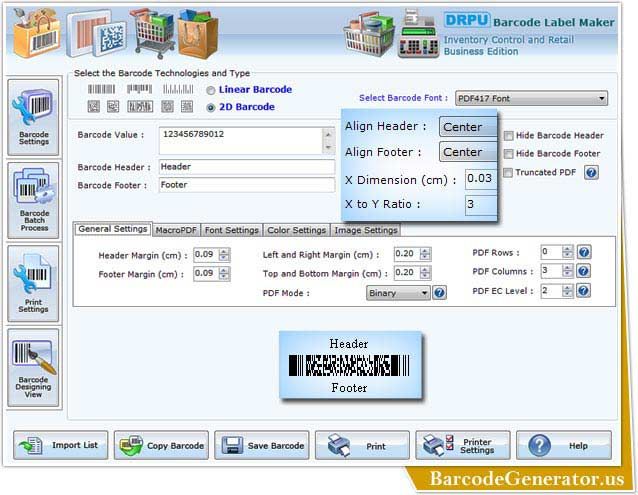Image resolution: width=638 pixels, height=495 pixels.
Task: Open Print Settings sidebar icon
Action: coord(33,283)
